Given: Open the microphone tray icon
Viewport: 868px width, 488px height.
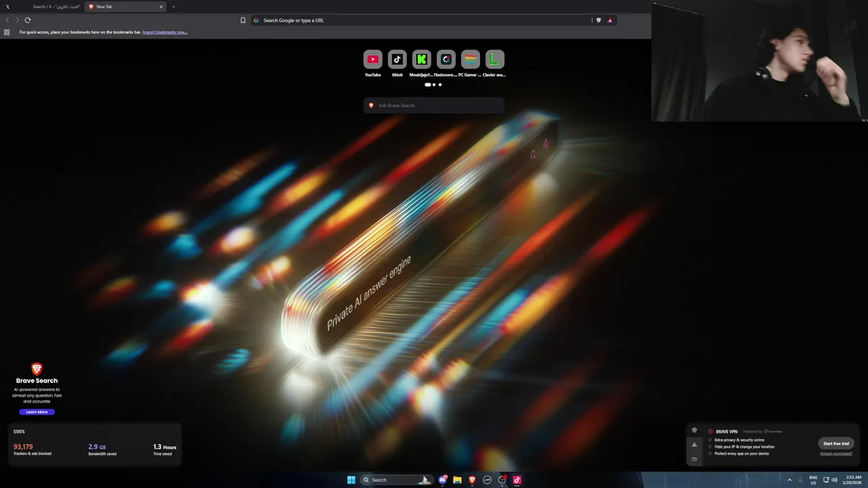Looking at the screenshot, I should coord(801,480).
